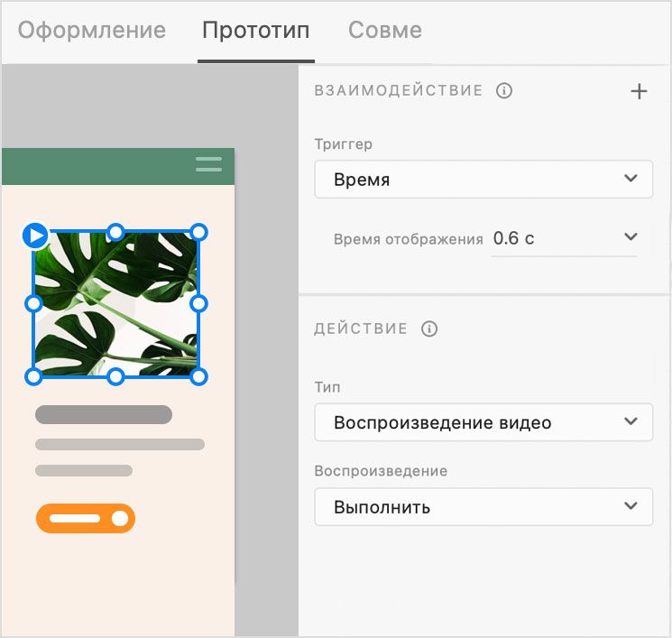Add a new interaction with plus icon

(639, 91)
